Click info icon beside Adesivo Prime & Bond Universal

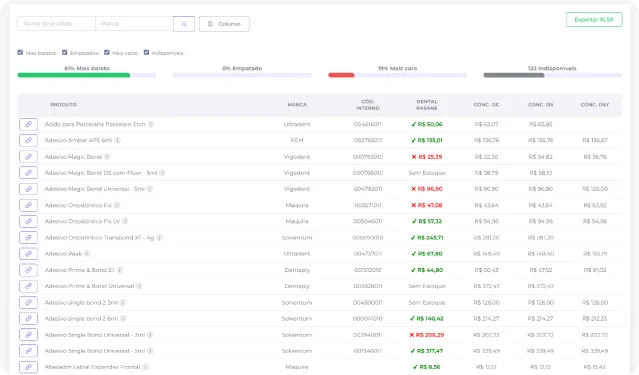pyautogui.click(x=139, y=286)
